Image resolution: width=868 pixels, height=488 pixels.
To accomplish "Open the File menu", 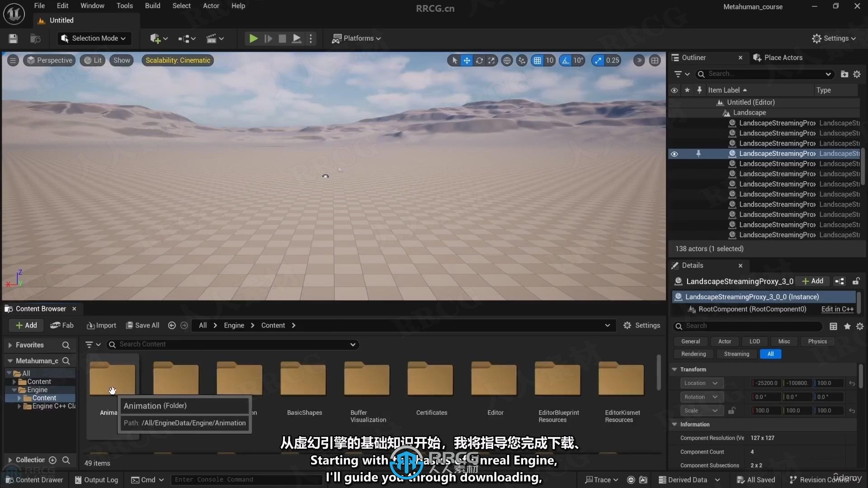I will click(39, 6).
